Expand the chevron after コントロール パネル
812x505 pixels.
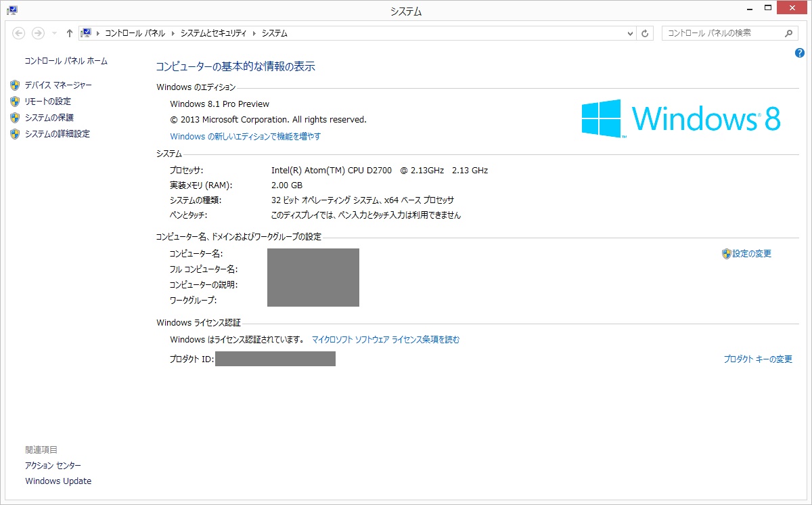(173, 33)
